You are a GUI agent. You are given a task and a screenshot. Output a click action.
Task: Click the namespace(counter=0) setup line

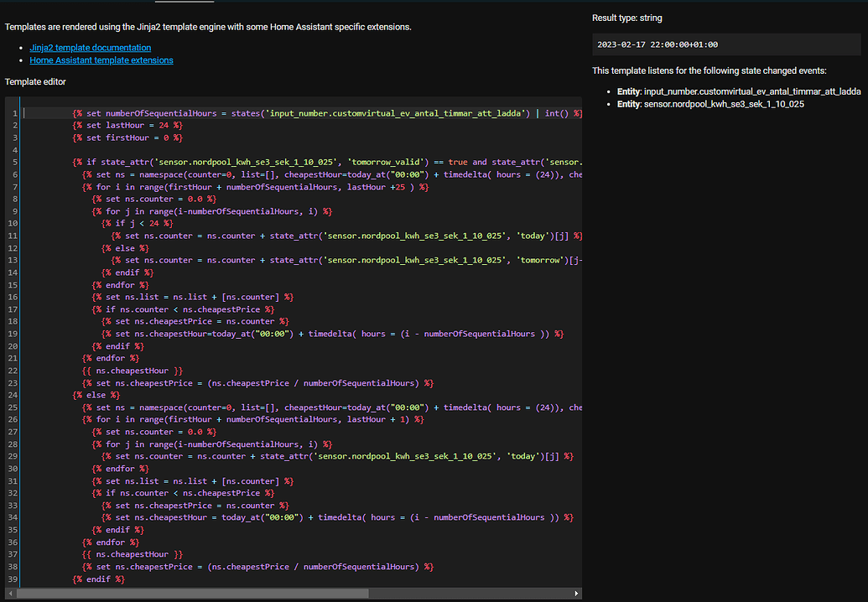(x=252, y=174)
